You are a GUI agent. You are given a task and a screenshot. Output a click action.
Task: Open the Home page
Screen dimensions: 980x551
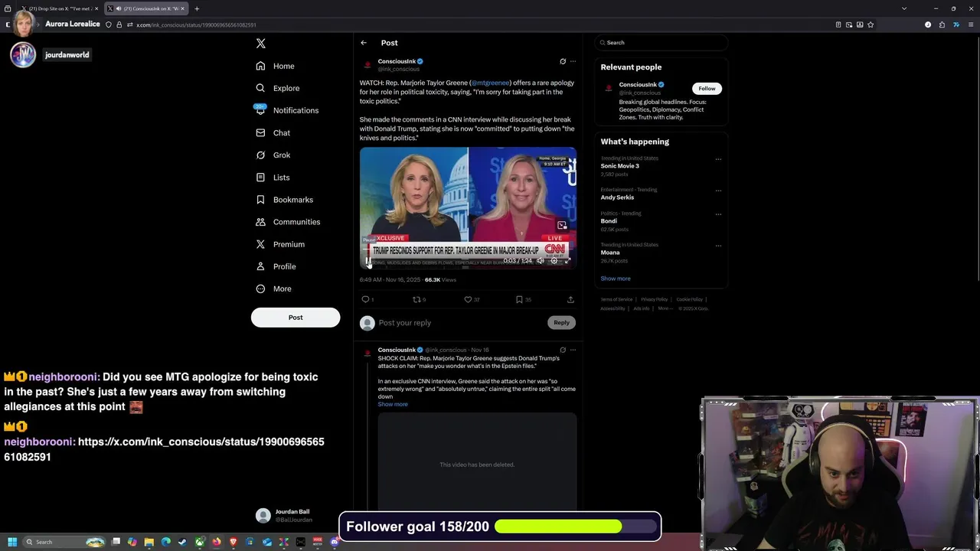pyautogui.click(x=276, y=66)
